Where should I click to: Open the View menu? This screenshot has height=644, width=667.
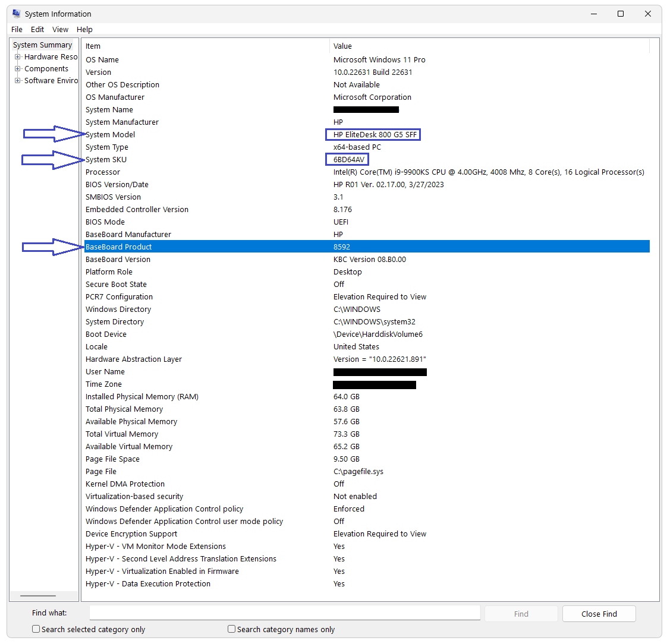pyautogui.click(x=60, y=29)
